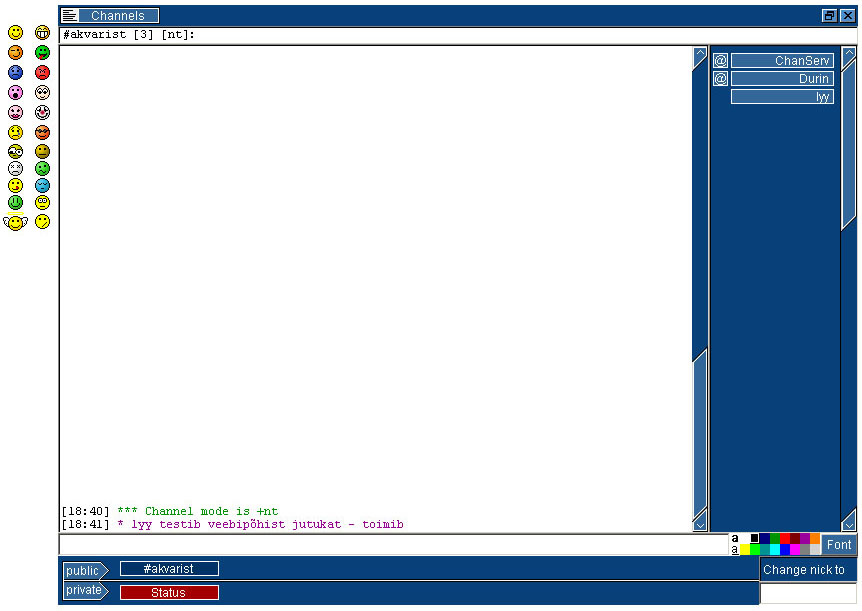Insert the big toothy grin emoticon

pos(42,32)
